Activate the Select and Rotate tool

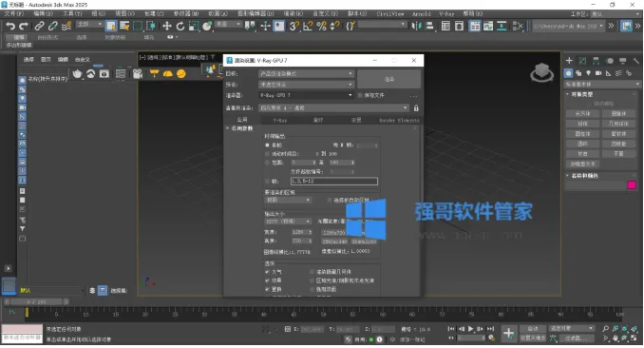180,26
